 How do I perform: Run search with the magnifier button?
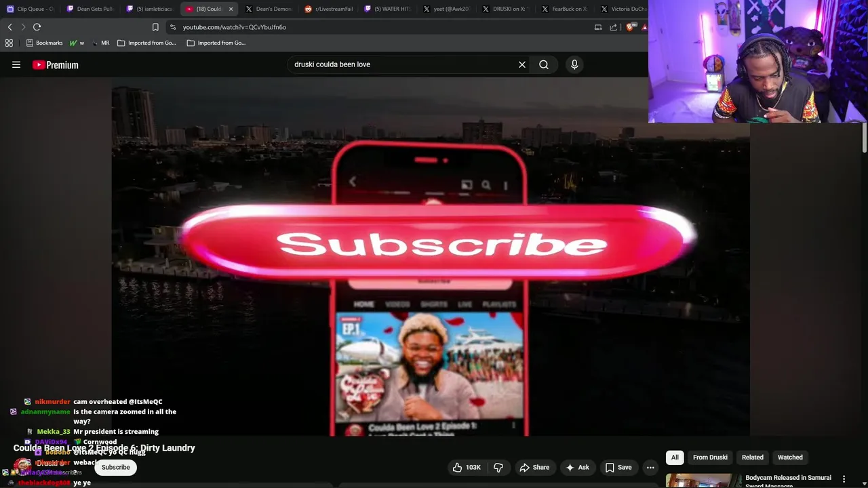pyautogui.click(x=544, y=65)
